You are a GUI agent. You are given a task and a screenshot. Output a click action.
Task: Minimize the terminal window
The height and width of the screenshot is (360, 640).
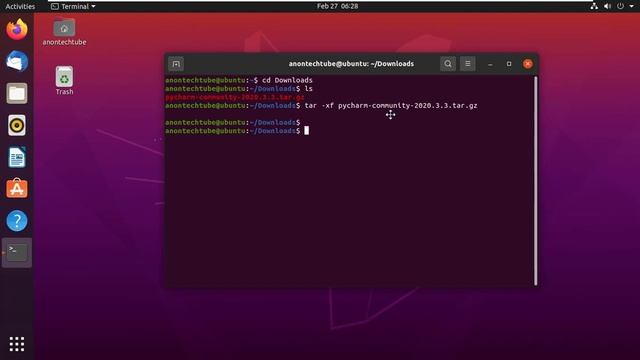click(x=490, y=64)
